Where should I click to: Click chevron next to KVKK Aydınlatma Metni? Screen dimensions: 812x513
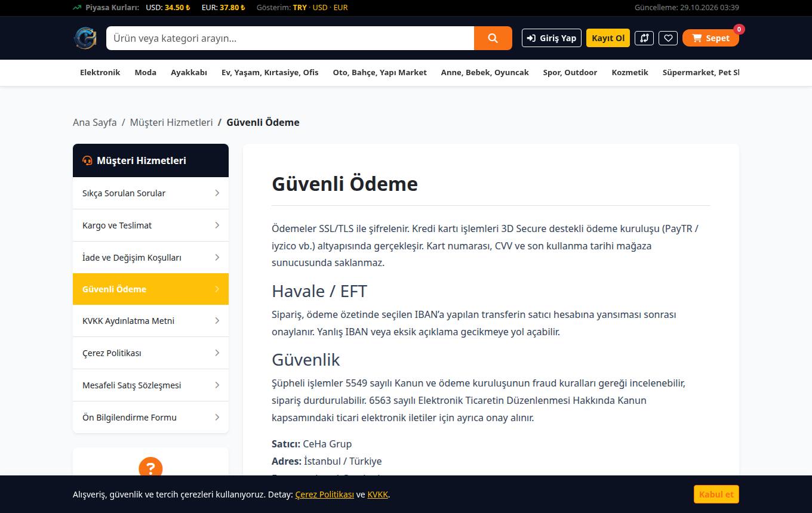217,321
